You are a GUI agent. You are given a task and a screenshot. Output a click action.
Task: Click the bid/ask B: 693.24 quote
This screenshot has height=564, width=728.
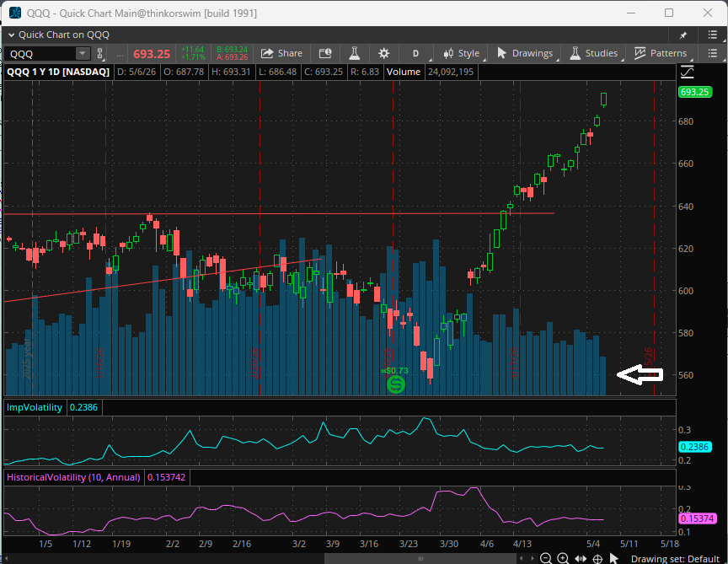[x=233, y=49]
